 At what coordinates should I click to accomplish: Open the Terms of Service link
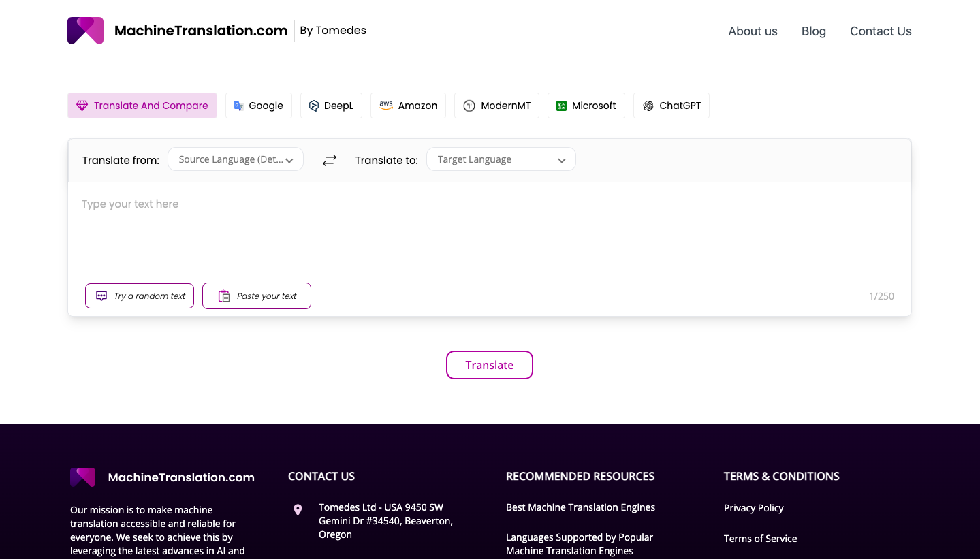pos(760,539)
